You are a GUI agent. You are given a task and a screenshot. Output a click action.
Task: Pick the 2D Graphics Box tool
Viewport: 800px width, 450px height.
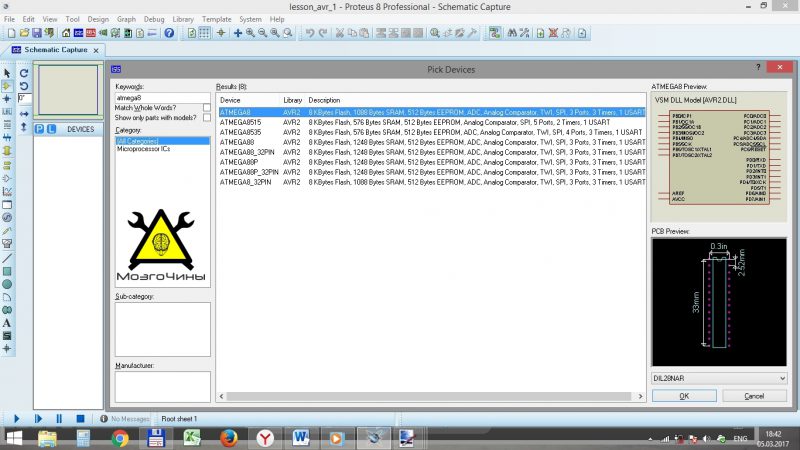click(7, 271)
